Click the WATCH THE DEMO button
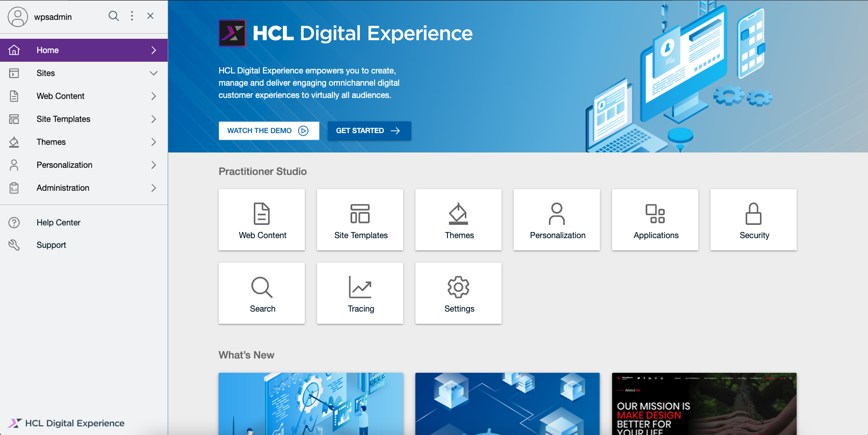 point(269,131)
